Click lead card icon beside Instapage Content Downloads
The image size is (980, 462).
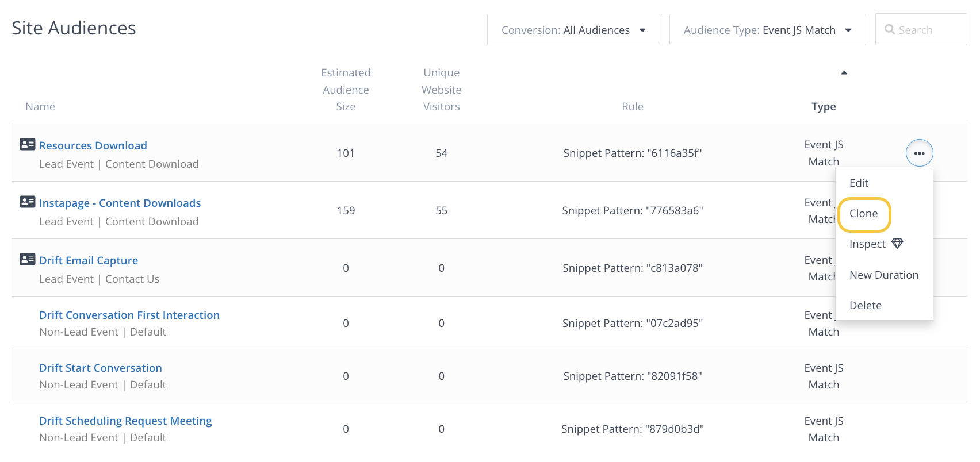[28, 202]
